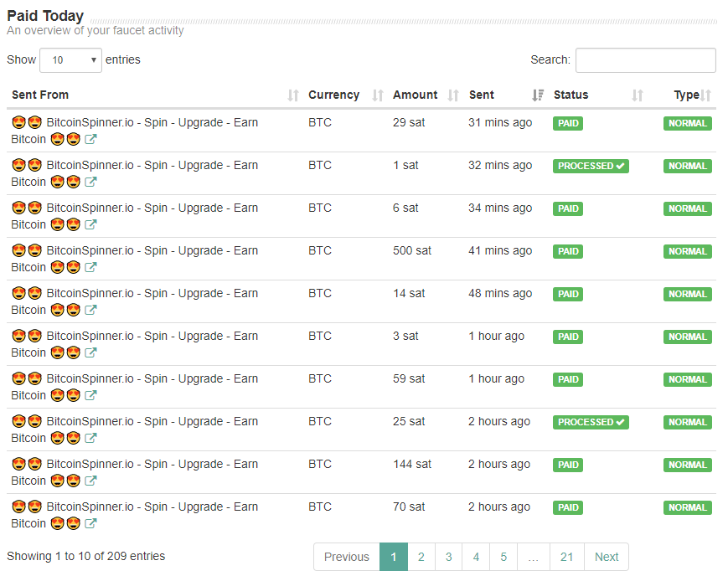Open external link in 1 sat row
Viewport: 728px width, 576px height.
coord(90,182)
